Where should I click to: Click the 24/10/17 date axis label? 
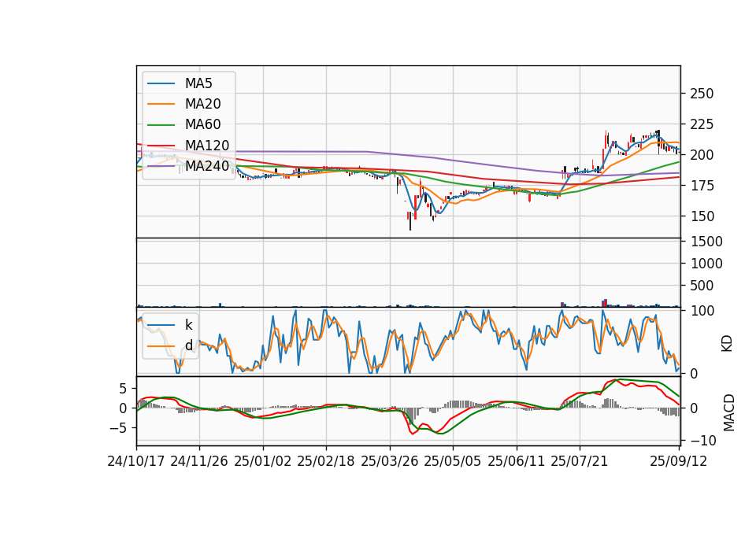tap(136, 462)
